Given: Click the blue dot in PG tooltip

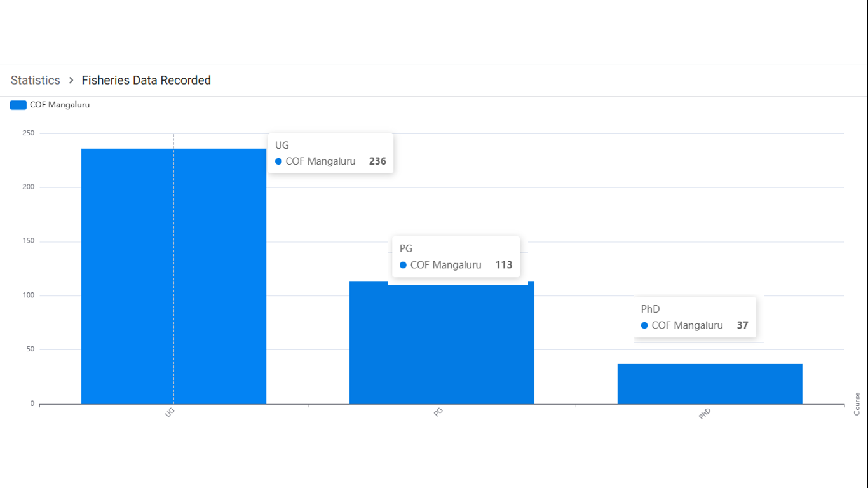Looking at the screenshot, I should coord(403,265).
